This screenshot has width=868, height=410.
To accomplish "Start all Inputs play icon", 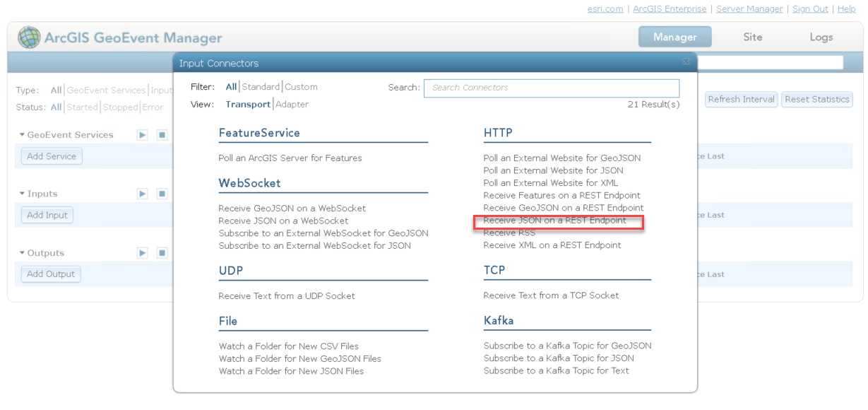I will click(143, 194).
